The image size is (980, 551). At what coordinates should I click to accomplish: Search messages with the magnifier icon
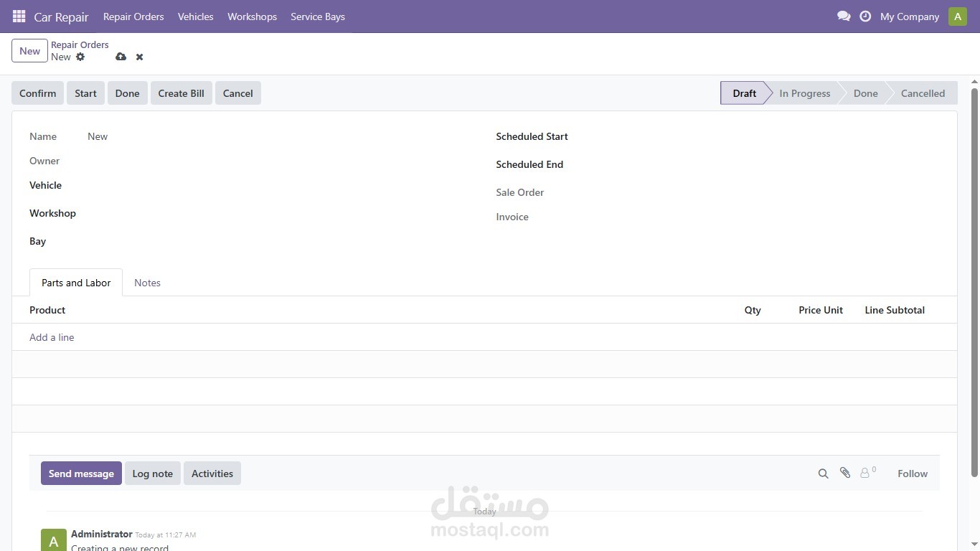[823, 473]
